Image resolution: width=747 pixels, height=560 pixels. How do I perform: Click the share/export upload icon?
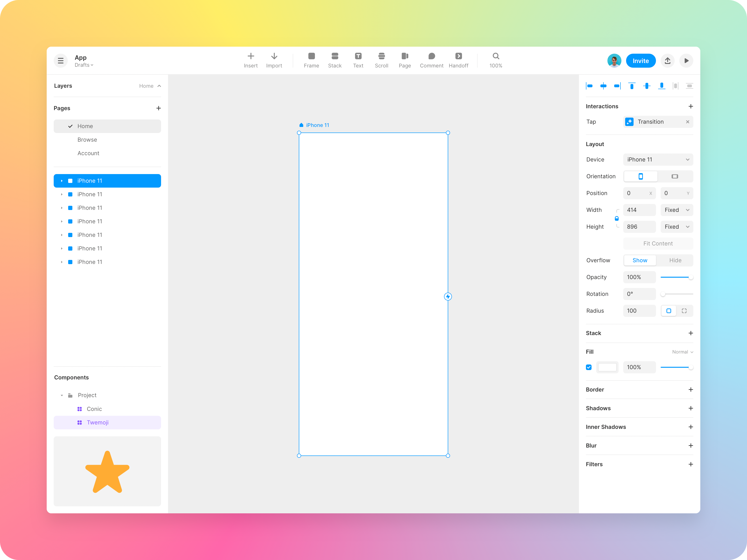coord(667,61)
